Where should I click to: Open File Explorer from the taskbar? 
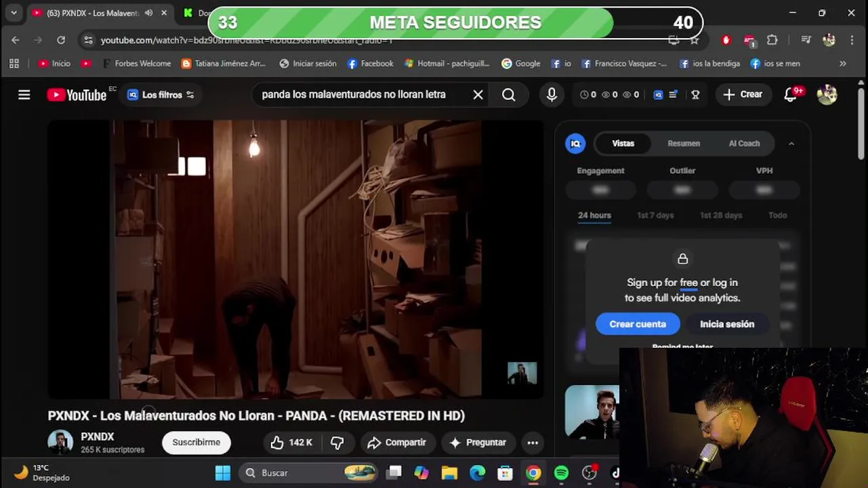pos(449,473)
